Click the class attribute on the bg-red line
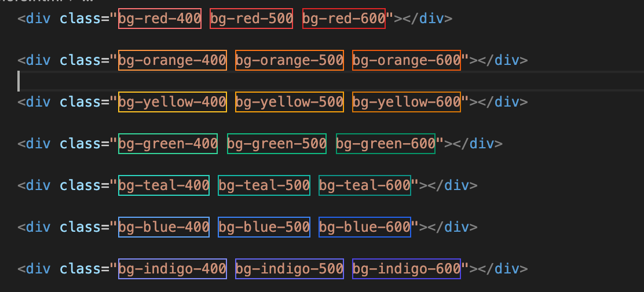644x292 pixels. [80, 19]
